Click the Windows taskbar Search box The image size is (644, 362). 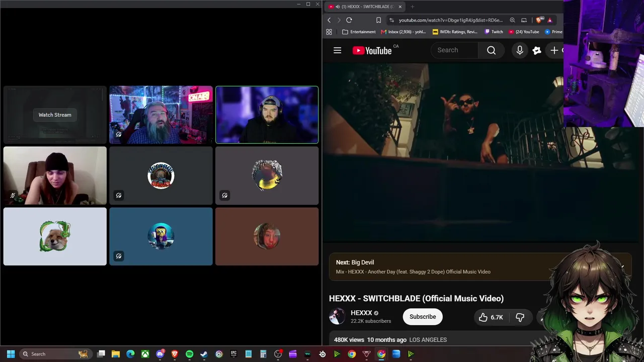(55, 354)
